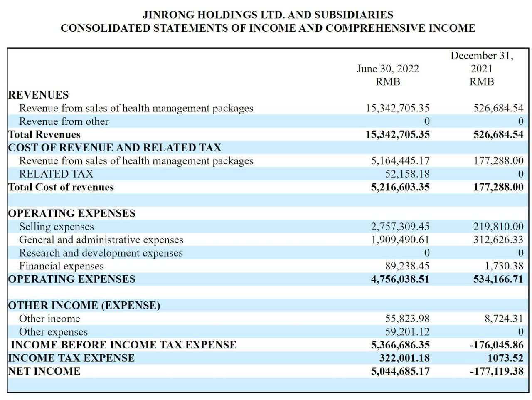Click the value 219,810.00
Viewport: 532px width, 400px height.
click(498, 227)
